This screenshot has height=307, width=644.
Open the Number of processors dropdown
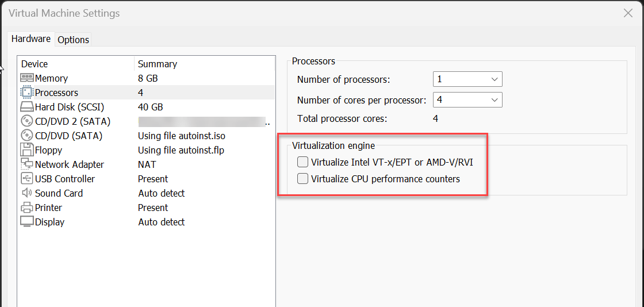coord(467,79)
